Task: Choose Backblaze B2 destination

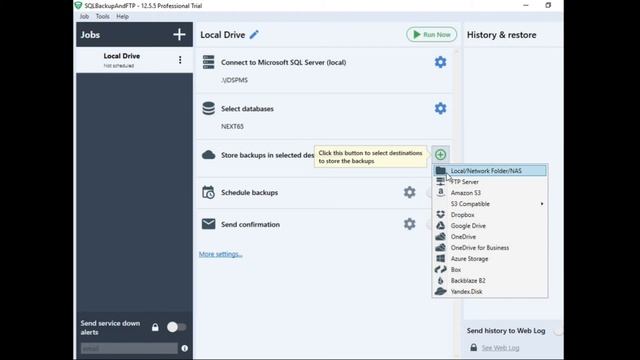Action: pyautogui.click(x=490, y=281)
